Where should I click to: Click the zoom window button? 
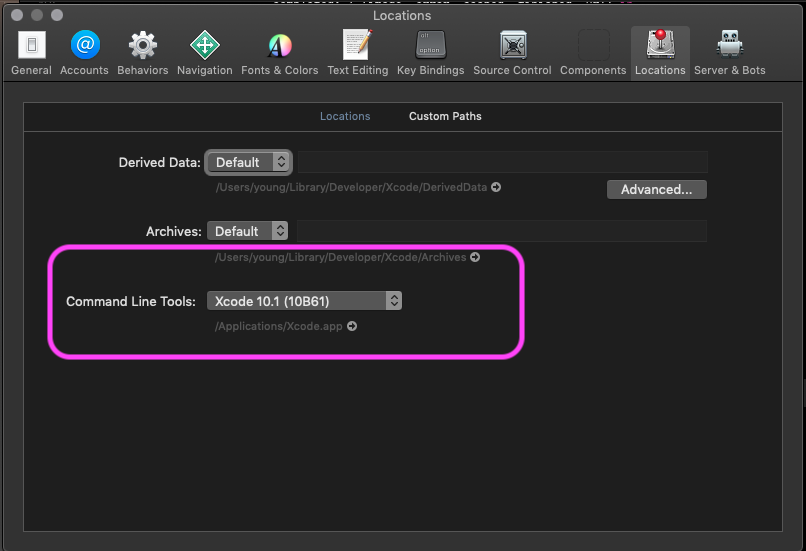coord(57,15)
